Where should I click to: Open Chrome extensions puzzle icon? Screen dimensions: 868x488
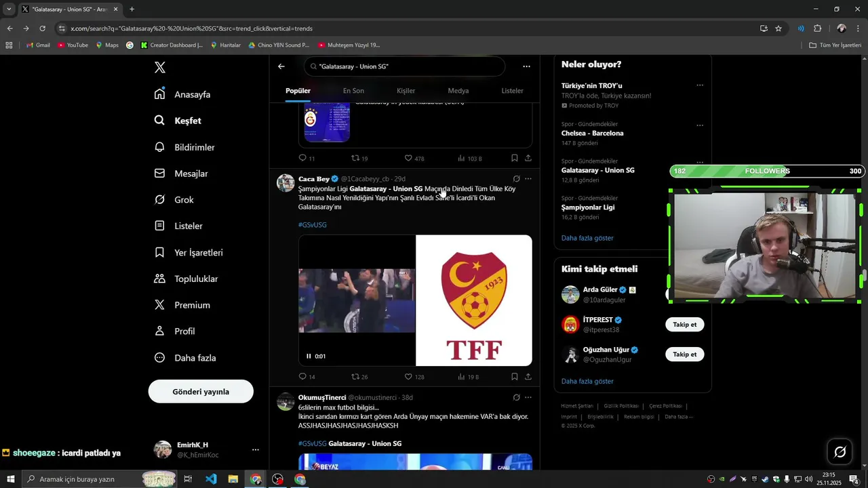pyautogui.click(x=817, y=28)
